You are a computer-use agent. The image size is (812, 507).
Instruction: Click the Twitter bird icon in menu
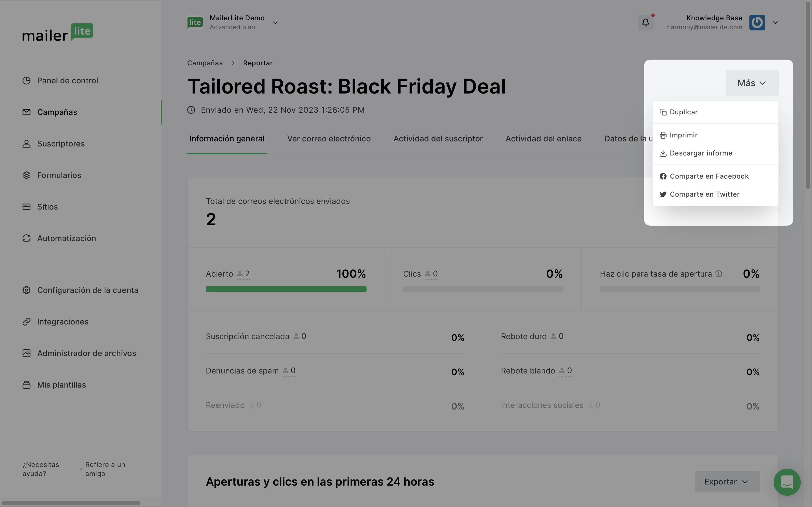click(x=663, y=194)
